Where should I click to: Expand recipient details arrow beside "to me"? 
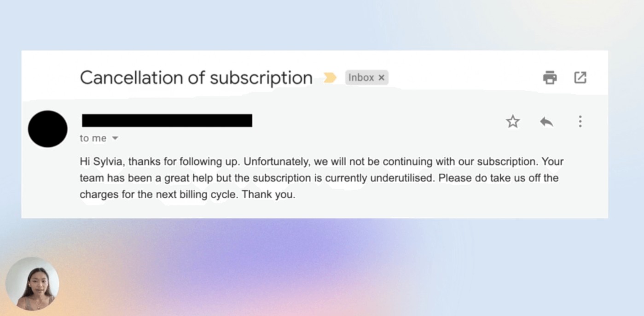[115, 138]
